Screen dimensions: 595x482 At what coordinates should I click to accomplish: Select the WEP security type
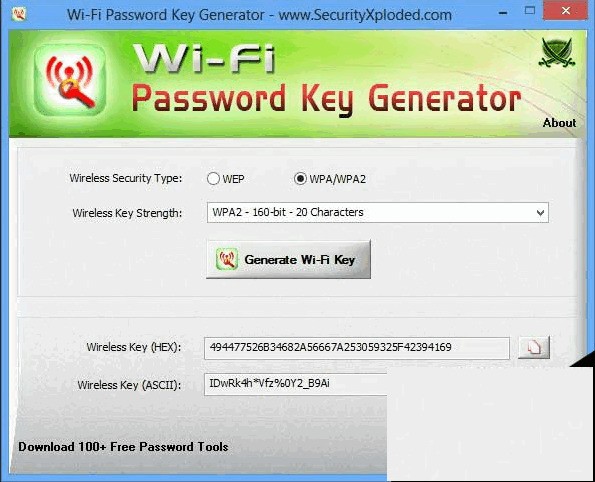(213, 178)
